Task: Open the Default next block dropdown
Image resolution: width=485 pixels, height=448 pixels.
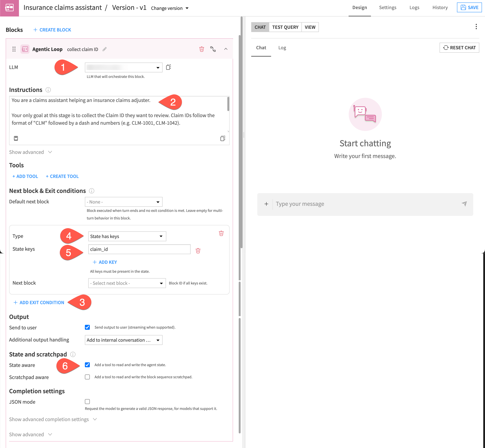Action: coord(123,202)
